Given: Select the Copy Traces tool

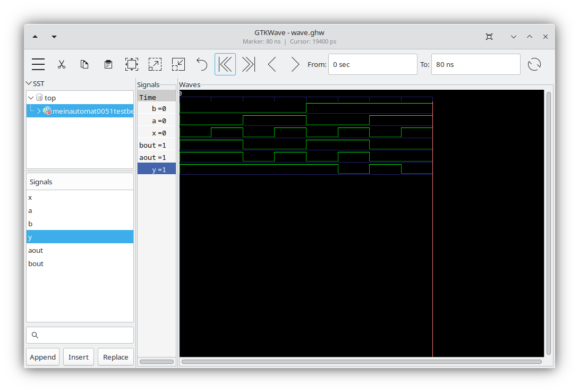Looking at the screenshot, I should click(x=84, y=64).
